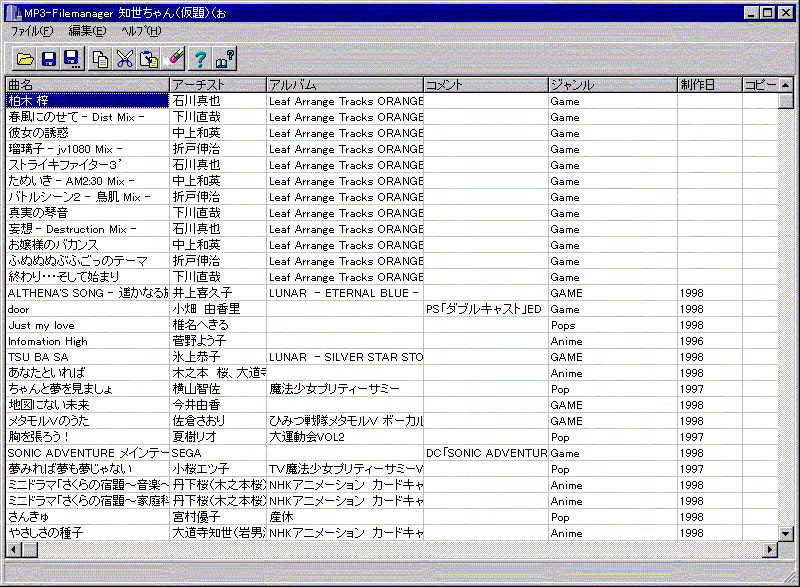Image resolution: width=800 pixels, height=587 pixels.
Task: Click the vertical scrollbar thumb
Action: [786, 101]
